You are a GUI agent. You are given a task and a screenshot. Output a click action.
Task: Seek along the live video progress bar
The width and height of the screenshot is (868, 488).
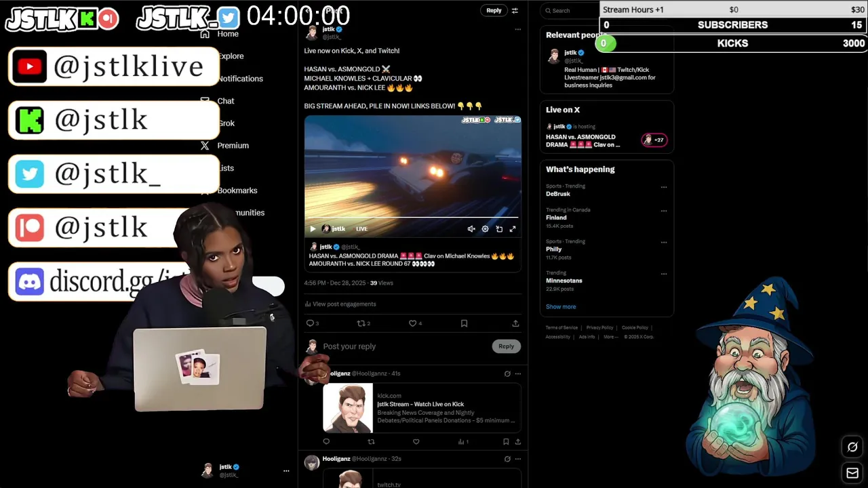pyautogui.click(x=412, y=218)
